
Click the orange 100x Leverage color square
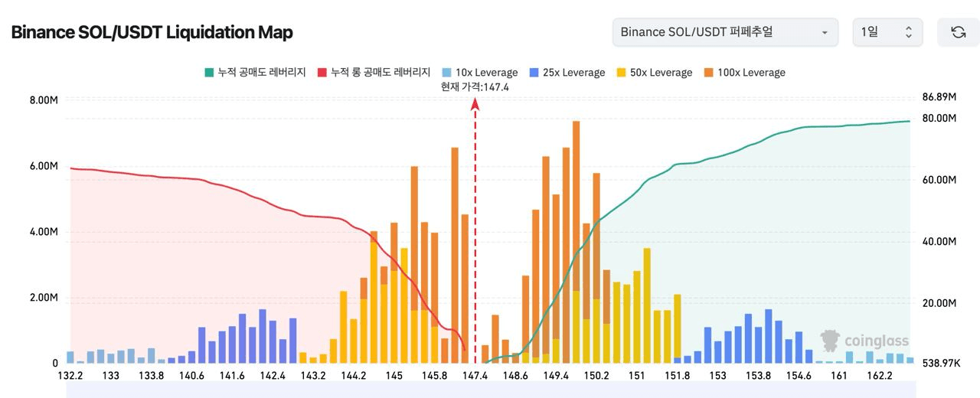click(708, 72)
